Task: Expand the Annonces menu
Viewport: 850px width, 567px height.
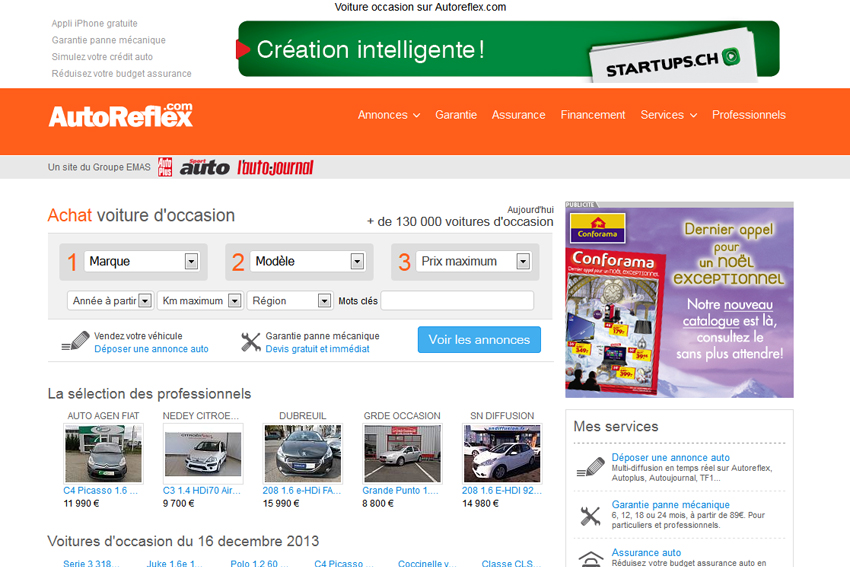Action: (389, 115)
